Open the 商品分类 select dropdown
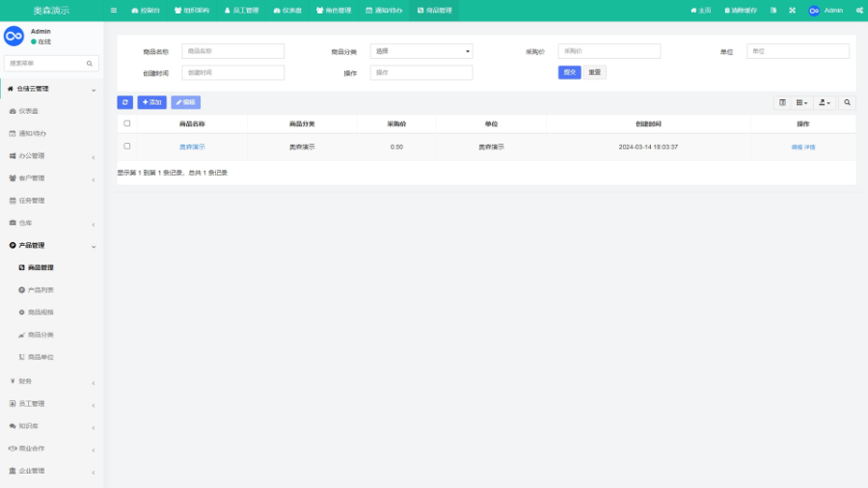 (x=421, y=51)
